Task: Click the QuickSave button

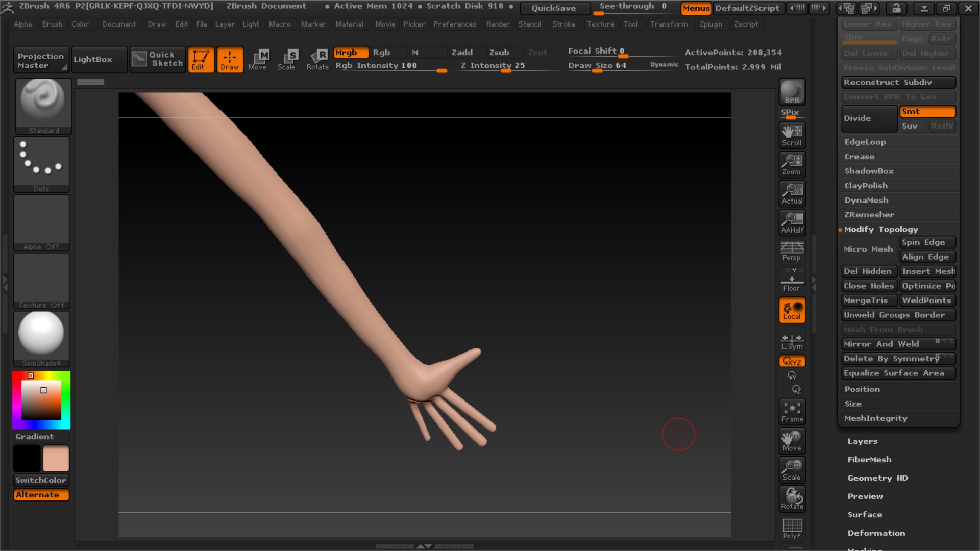Action: [554, 8]
